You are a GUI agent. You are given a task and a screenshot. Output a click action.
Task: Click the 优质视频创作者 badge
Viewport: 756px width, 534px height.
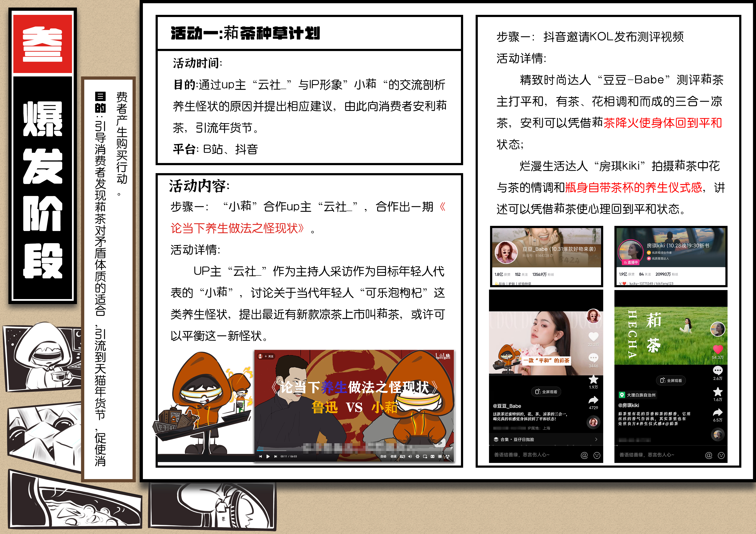coord(659,253)
